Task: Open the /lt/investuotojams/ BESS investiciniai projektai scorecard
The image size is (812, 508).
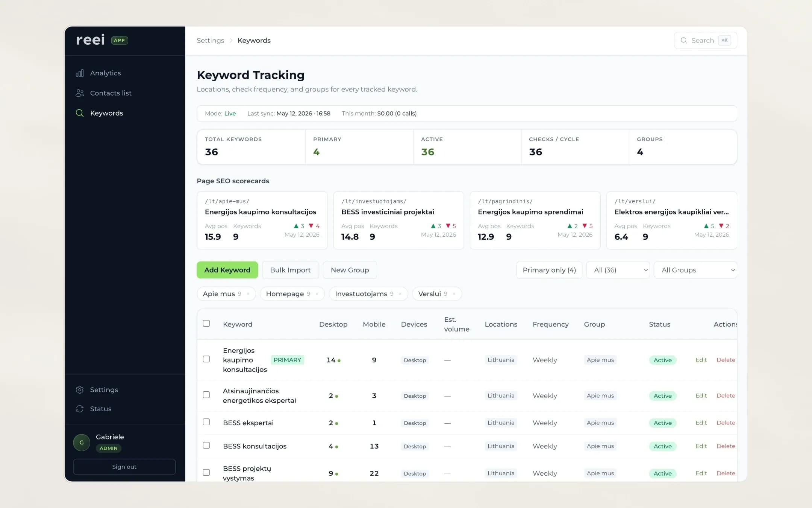Action: pos(398,221)
